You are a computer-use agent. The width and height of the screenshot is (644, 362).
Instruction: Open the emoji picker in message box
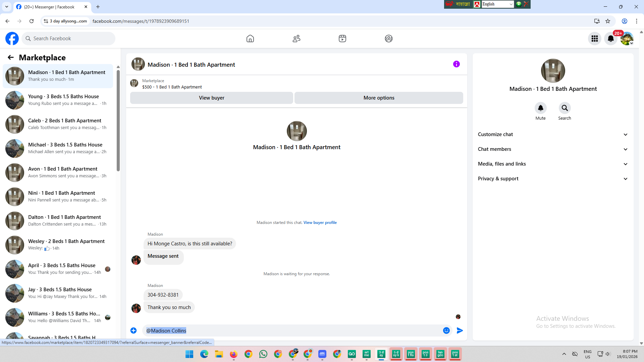446,330
